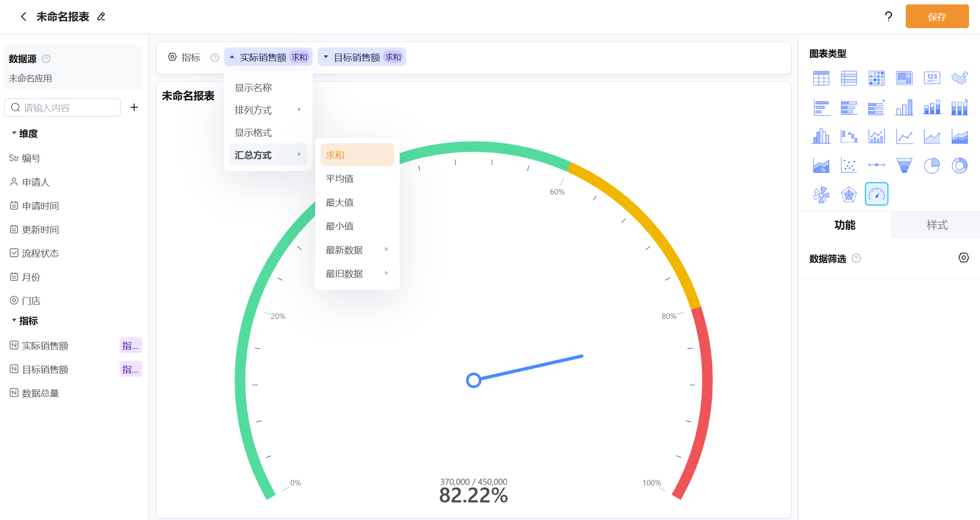The image size is (980, 520).
Task: Select the area chart icon
Action: click(932, 136)
